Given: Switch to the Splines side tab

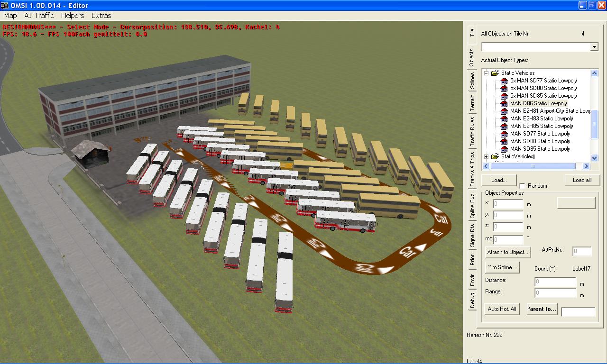Looking at the screenshot, I should click(x=472, y=81).
